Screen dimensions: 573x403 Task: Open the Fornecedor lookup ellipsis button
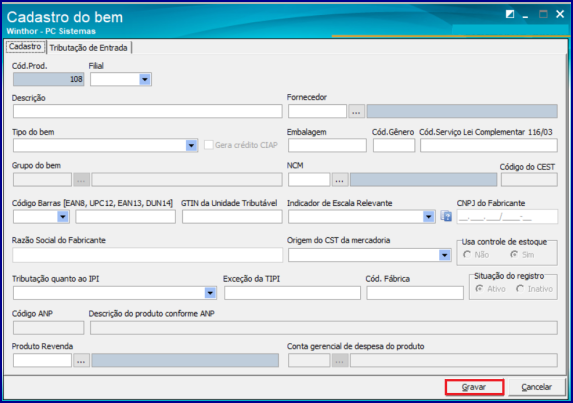point(356,111)
